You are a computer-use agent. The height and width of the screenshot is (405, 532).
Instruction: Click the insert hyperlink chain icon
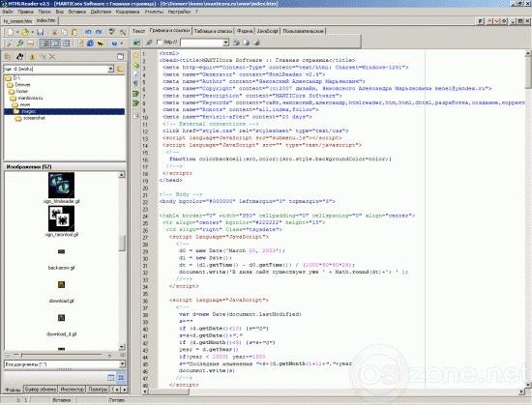[x=149, y=43]
